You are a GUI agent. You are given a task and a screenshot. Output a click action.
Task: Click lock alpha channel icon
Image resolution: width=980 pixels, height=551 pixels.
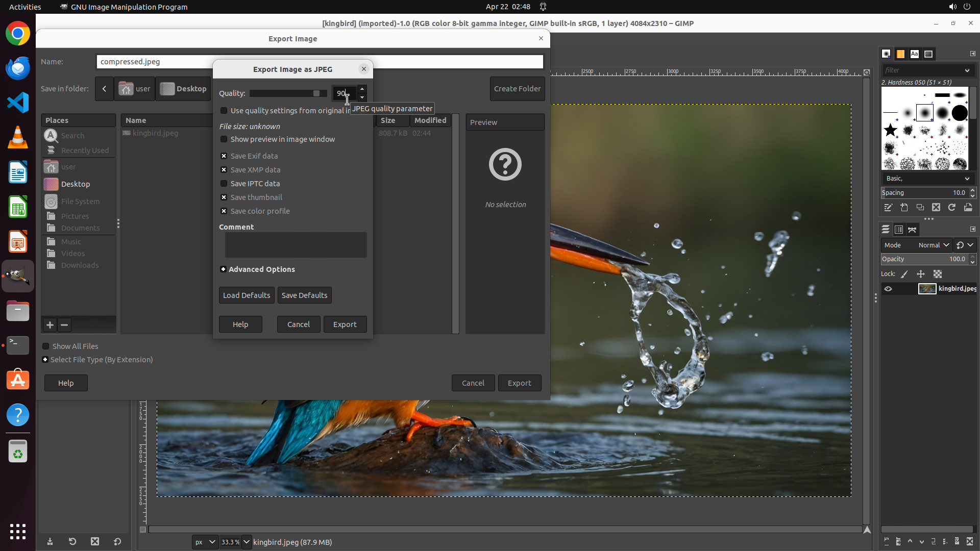pos(938,274)
